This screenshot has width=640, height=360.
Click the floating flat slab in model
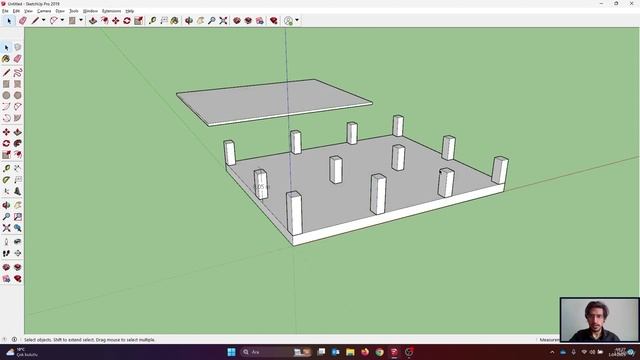[273, 101]
